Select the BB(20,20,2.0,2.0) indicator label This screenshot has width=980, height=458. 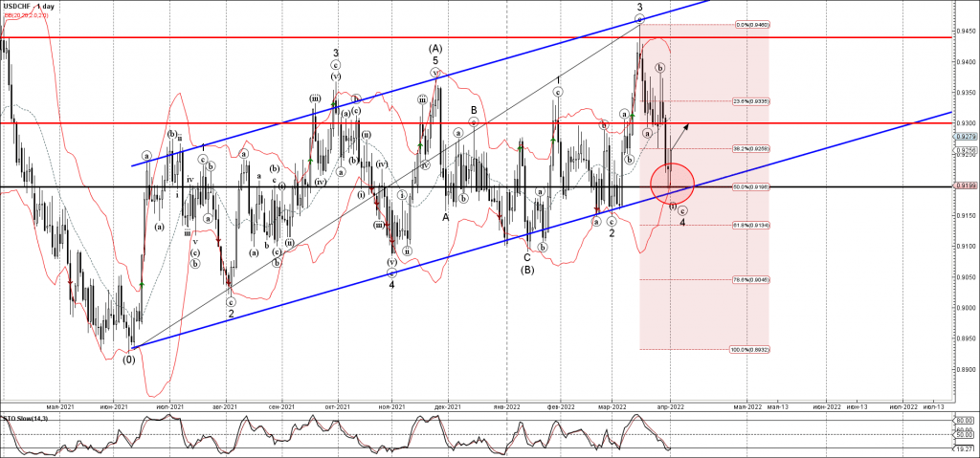click(29, 16)
